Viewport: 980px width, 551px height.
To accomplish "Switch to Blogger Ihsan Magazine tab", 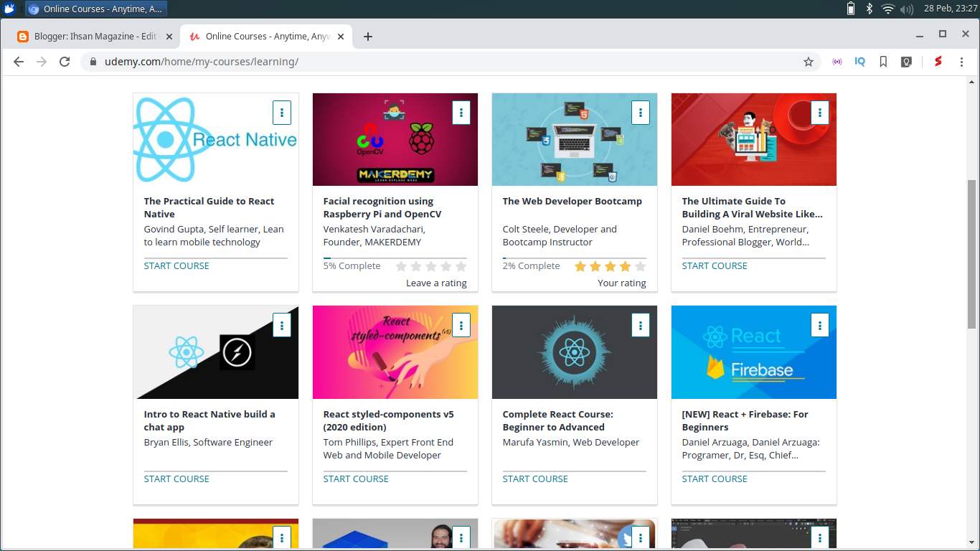I will pyautogui.click(x=94, y=36).
